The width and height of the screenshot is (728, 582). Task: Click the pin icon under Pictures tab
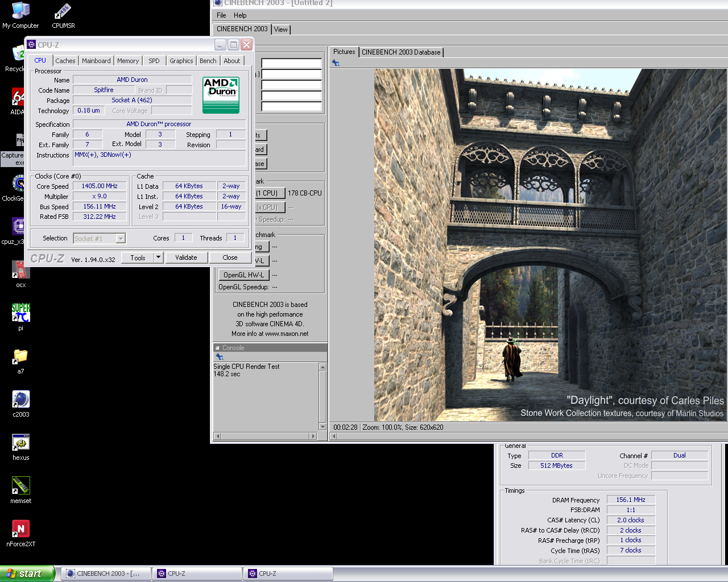(x=336, y=63)
